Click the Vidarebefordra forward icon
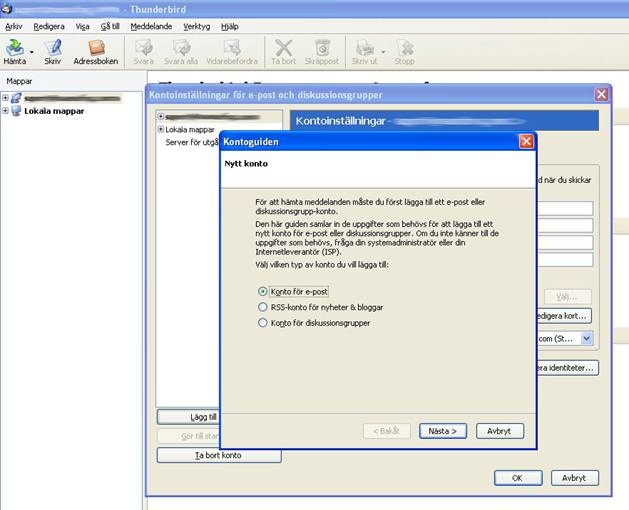The width and height of the screenshot is (629, 510). pyautogui.click(x=231, y=48)
